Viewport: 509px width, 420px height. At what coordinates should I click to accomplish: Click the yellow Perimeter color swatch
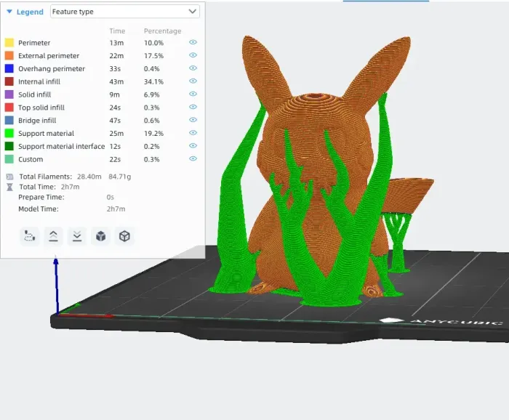(x=9, y=42)
